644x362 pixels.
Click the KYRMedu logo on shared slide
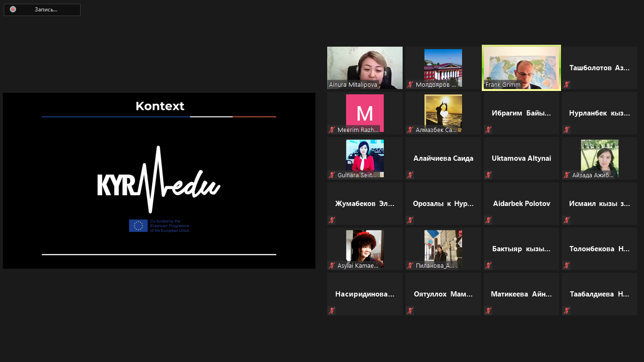pos(159,180)
